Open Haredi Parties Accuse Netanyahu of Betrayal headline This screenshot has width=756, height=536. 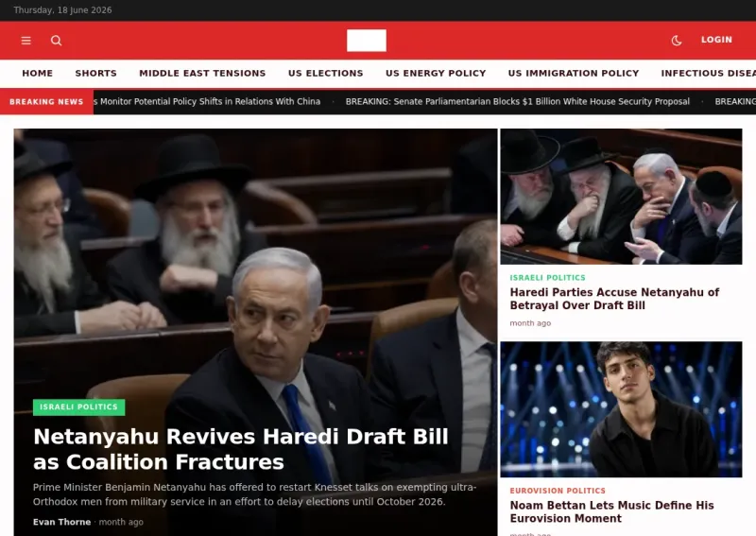614,299
